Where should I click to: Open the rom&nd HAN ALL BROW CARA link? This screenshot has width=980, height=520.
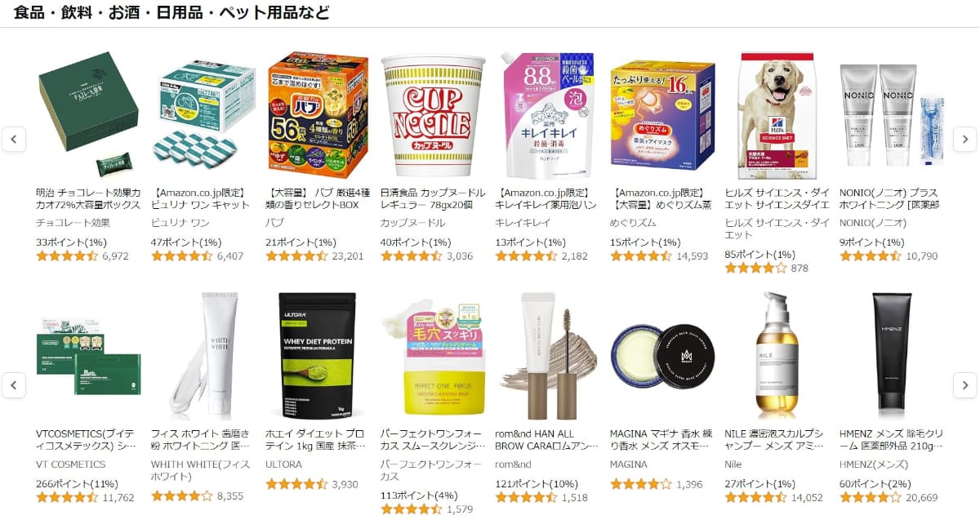pos(547,439)
